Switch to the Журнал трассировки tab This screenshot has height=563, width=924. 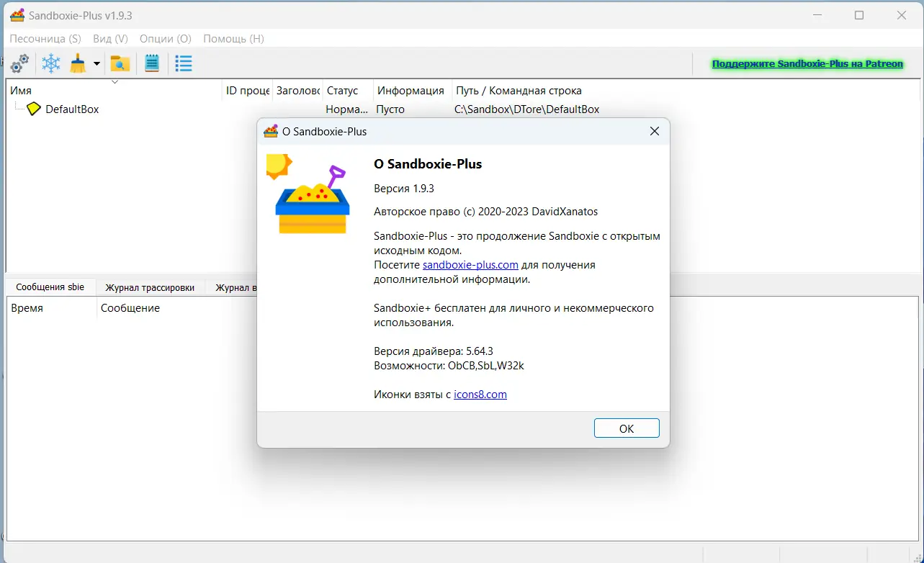pos(150,287)
